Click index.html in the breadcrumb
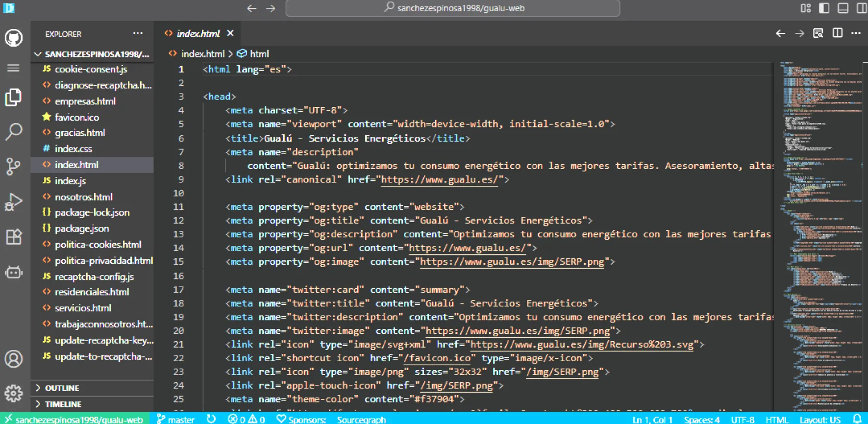868x424 pixels. [202, 53]
